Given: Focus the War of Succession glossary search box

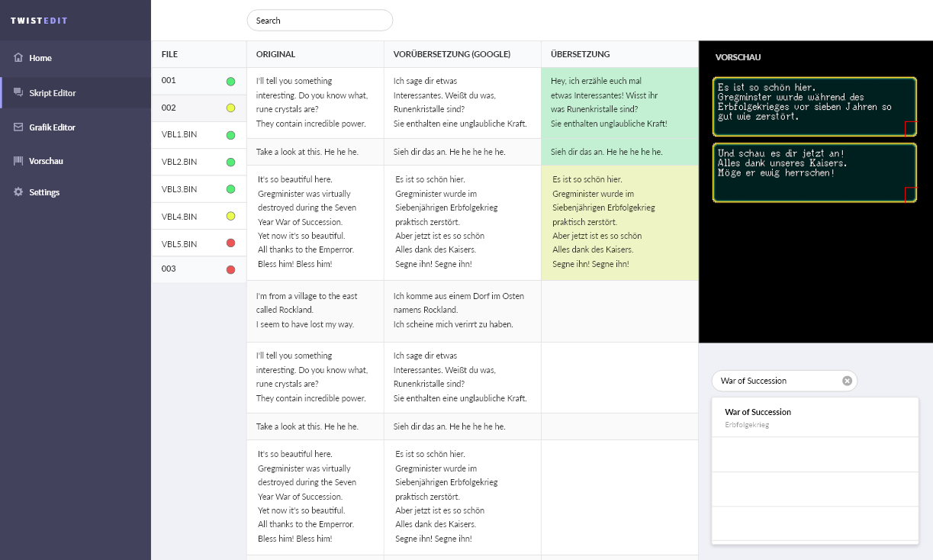Looking at the screenshot, I should click(777, 381).
